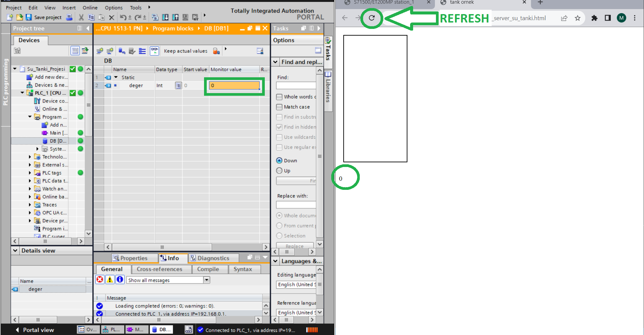
Task: Reload the page with the browser refresh icon
Action: tap(371, 18)
